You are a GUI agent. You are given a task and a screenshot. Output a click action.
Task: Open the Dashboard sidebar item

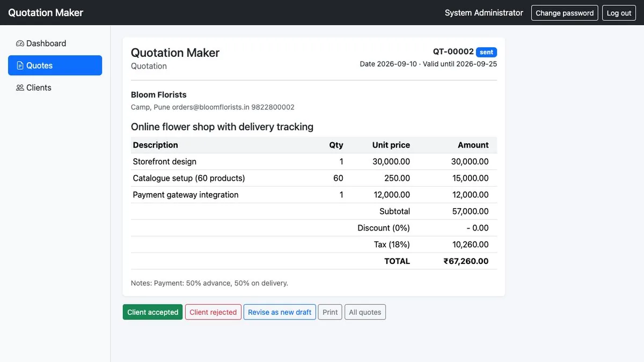coord(55,43)
